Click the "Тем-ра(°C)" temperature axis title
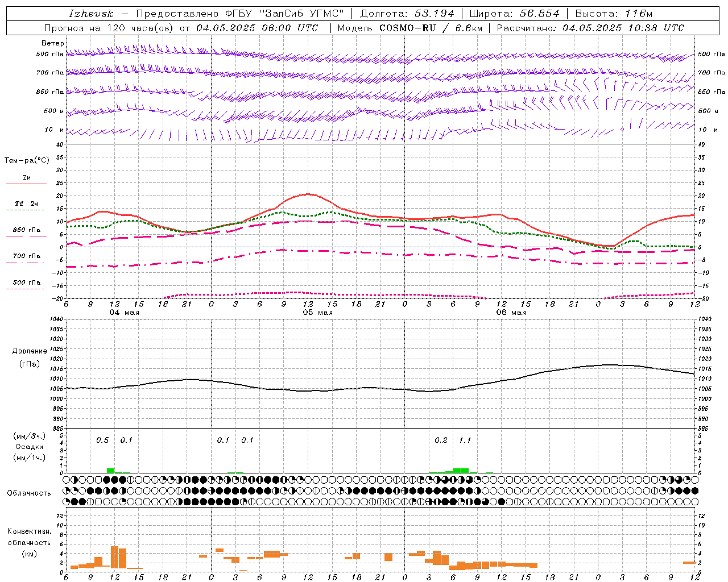Screen dimensions: 728x582 pyautogui.click(x=27, y=161)
